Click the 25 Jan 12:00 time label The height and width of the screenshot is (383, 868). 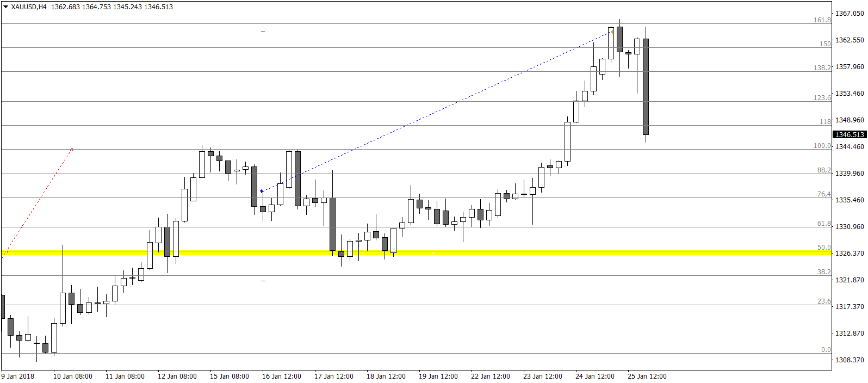pyautogui.click(x=647, y=376)
